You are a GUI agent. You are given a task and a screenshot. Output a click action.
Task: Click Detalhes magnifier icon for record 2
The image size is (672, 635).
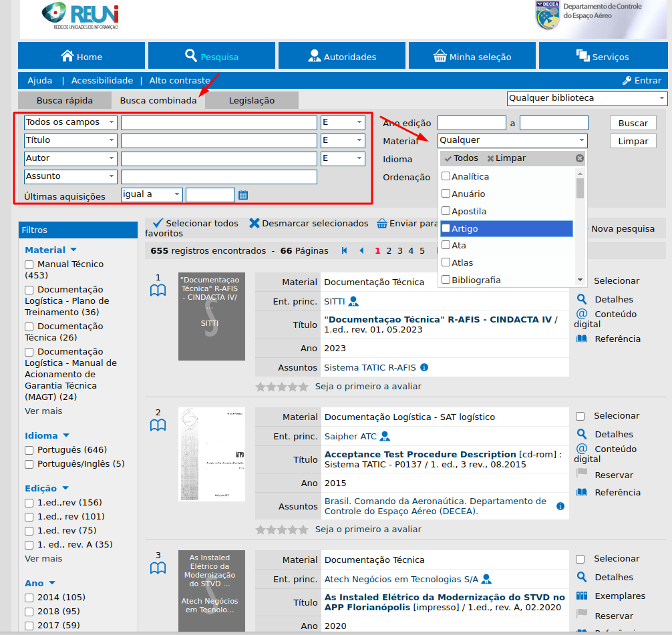tap(582, 434)
